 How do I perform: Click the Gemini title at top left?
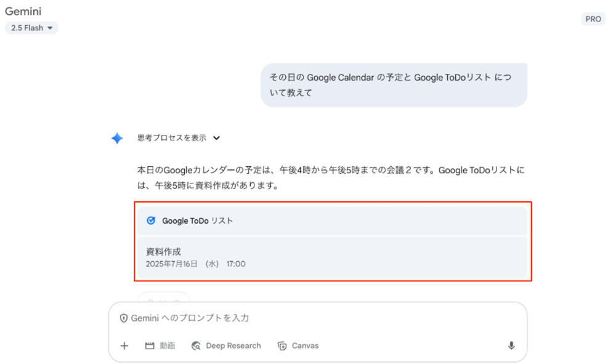point(23,11)
